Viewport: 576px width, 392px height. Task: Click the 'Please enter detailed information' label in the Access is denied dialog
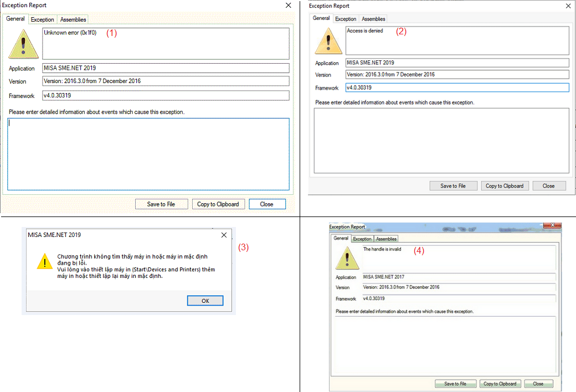[394, 102]
